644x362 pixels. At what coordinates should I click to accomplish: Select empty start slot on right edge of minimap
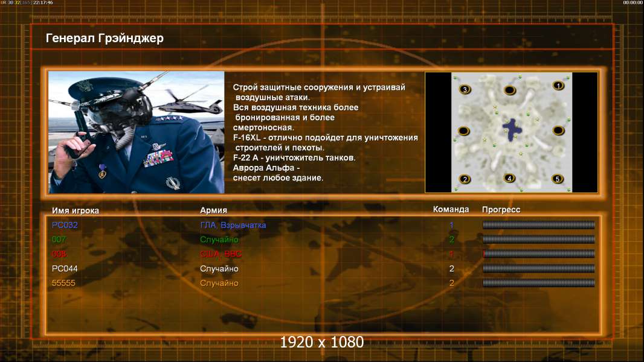coord(558,130)
